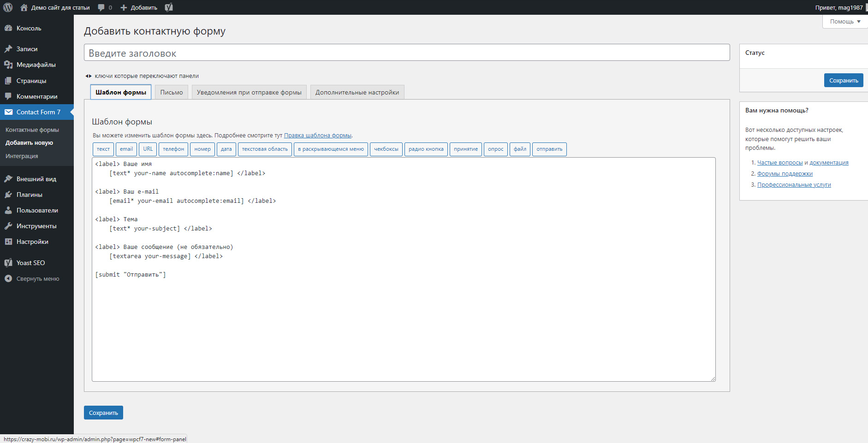This screenshot has width=868, height=443.
Task: Insert the радио кнопка tag
Action: point(426,149)
